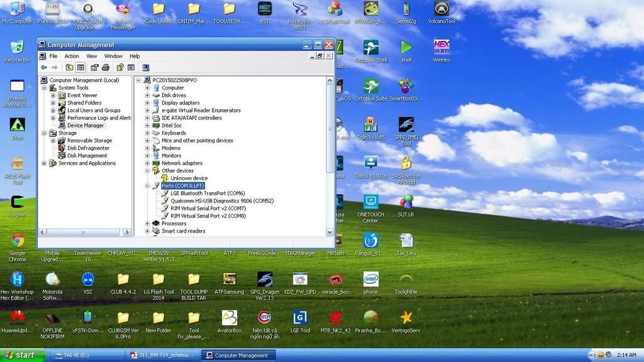Screen dimensions: 644x362
Task: Switch to 311_RM-714_schema taskbar button
Action: coord(163,355)
